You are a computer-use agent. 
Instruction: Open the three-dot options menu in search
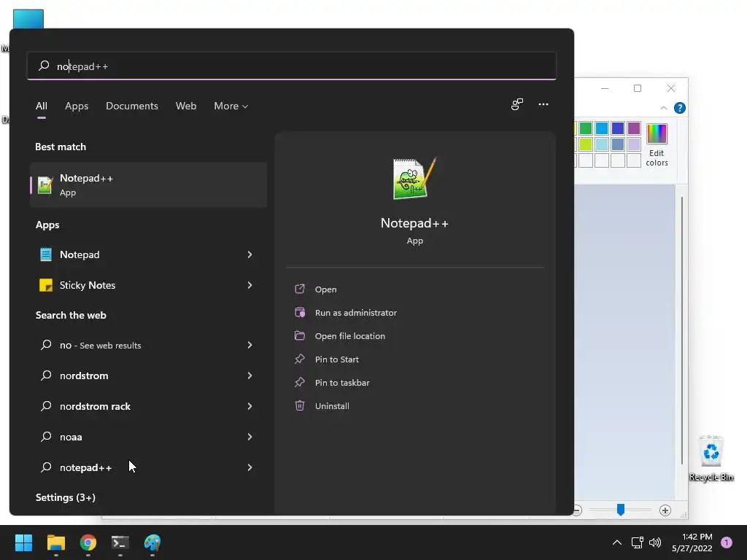click(x=543, y=105)
